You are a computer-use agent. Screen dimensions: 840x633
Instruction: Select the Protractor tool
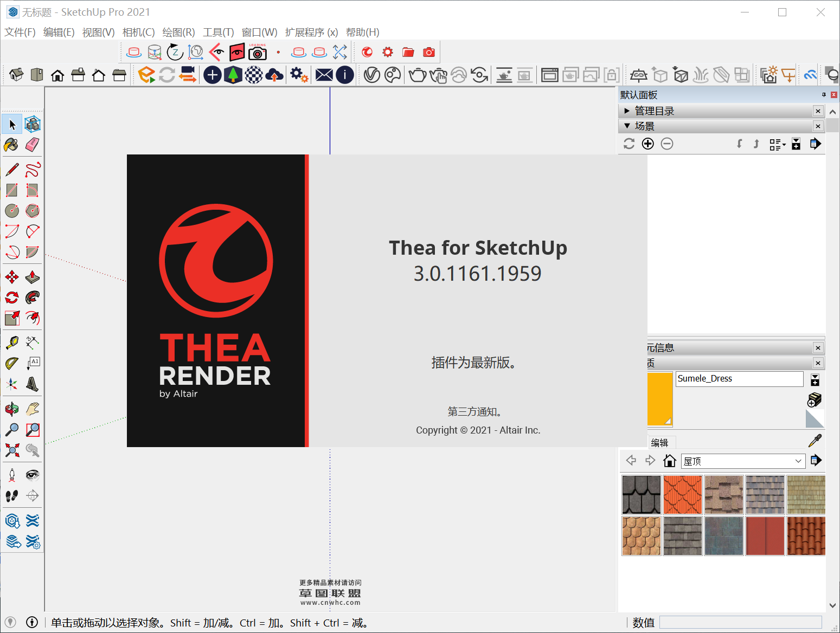coord(12,363)
